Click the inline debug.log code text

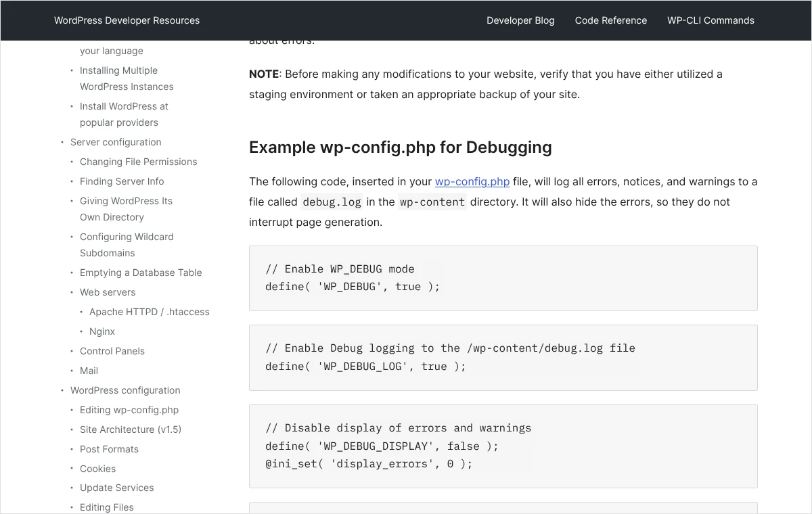pyautogui.click(x=332, y=202)
